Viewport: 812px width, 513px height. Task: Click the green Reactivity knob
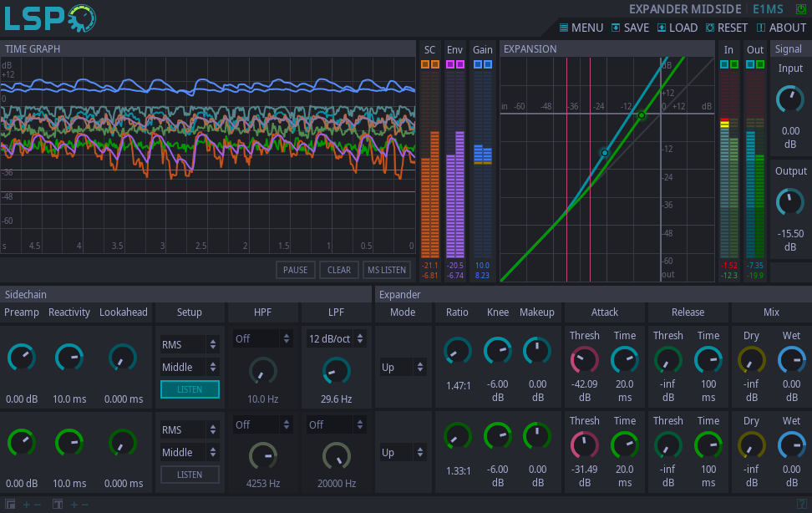69,443
